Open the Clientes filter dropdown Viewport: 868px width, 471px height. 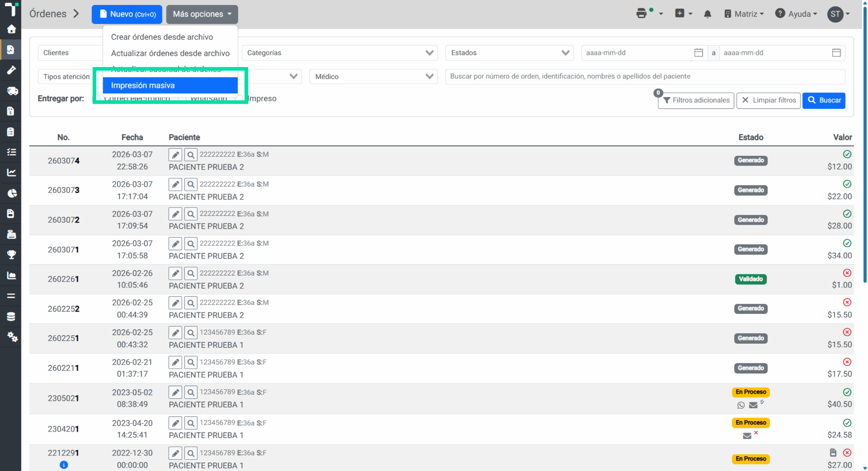pyautogui.click(x=71, y=53)
